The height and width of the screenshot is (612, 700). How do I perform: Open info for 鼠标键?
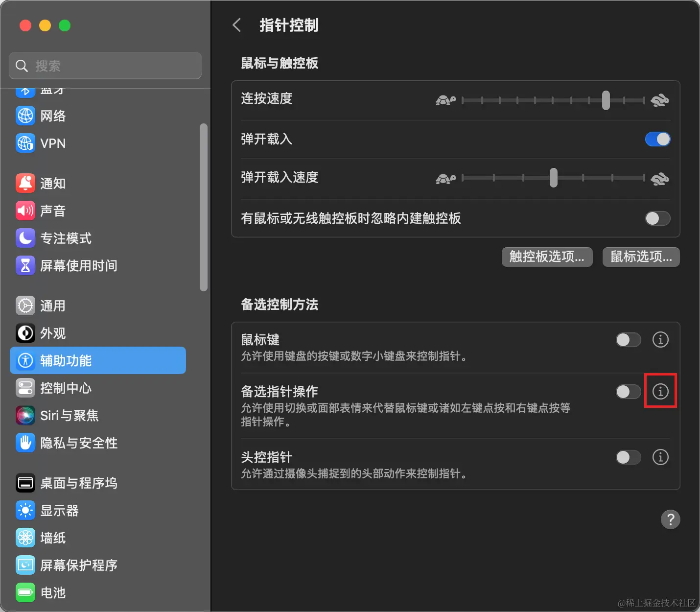pos(660,339)
